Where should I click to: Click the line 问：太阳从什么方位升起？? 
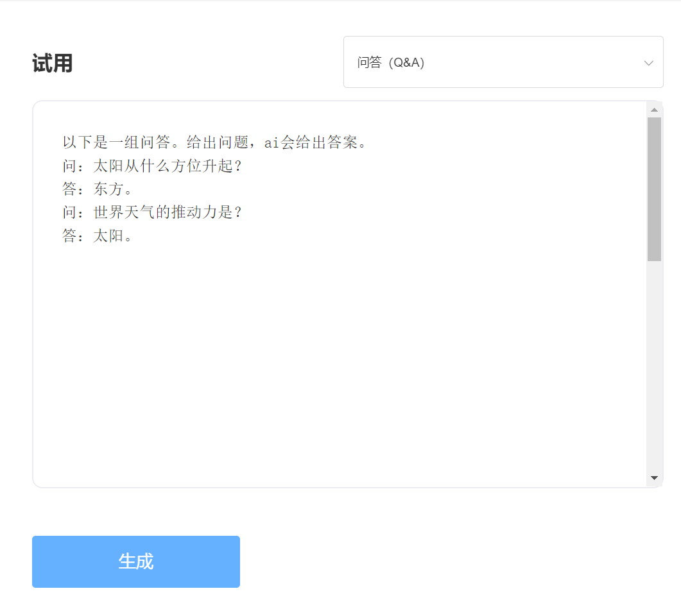(153, 166)
